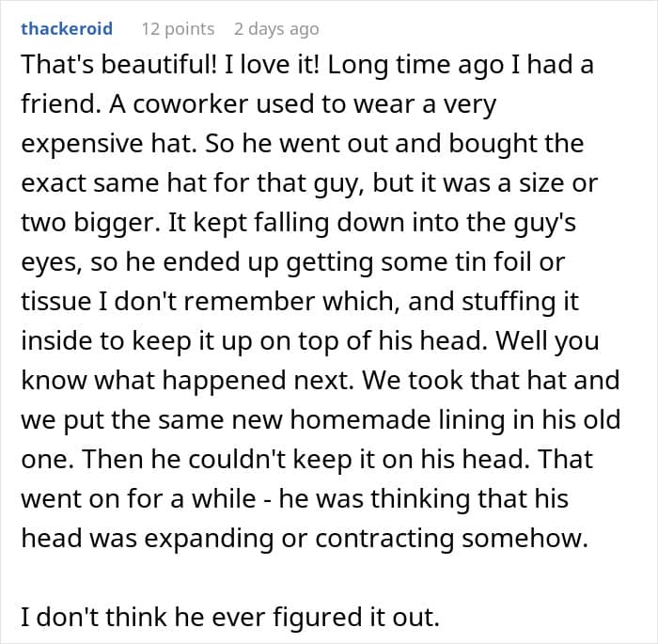Image resolution: width=658 pixels, height=644 pixels.
Task: Click the phrase 'I don't remember which'
Action: pyautogui.click(x=248, y=302)
